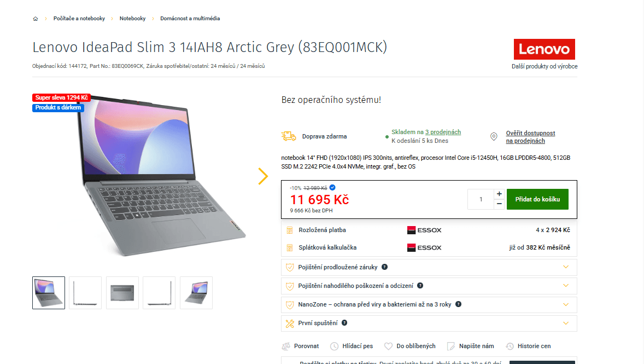The image size is (644, 364).
Task: Open Notebooky breadcrumb item
Action: click(x=132, y=19)
